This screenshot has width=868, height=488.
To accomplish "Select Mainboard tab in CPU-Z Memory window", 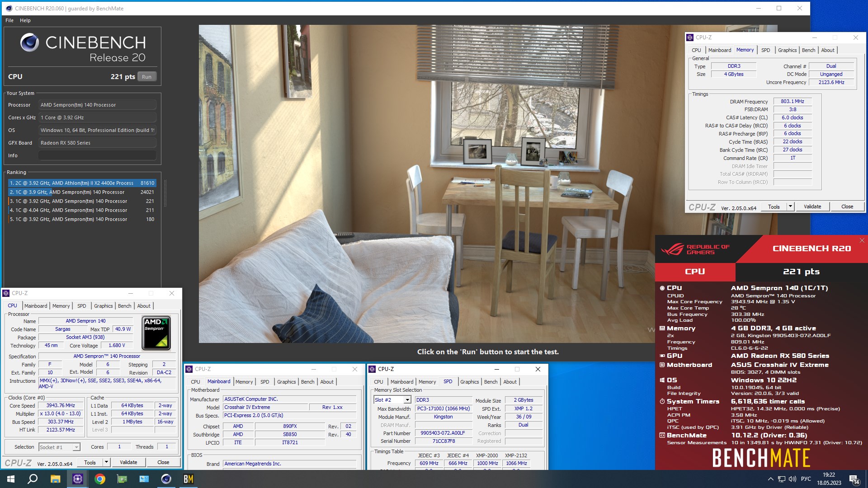I will click(719, 50).
